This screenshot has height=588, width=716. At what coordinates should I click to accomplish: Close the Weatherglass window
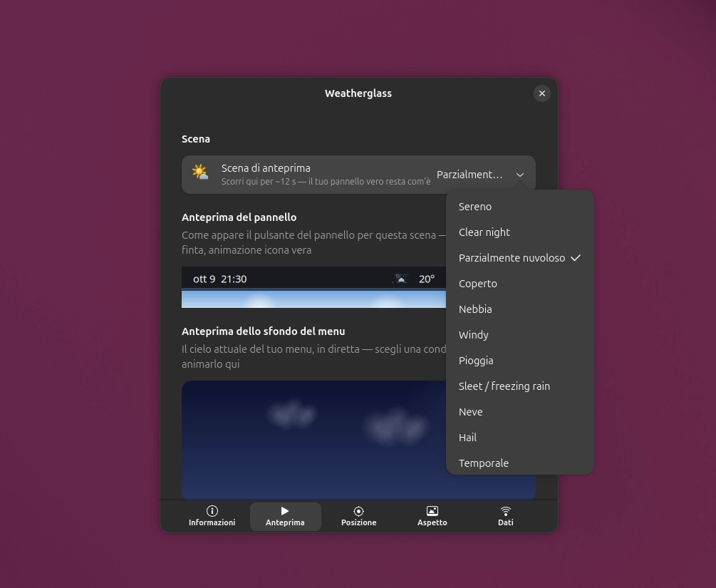point(542,93)
